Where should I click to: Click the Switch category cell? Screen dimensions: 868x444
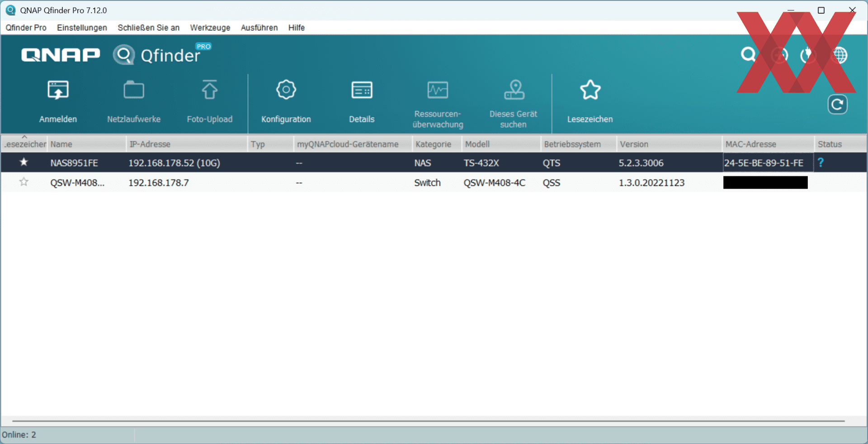(x=427, y=183)
